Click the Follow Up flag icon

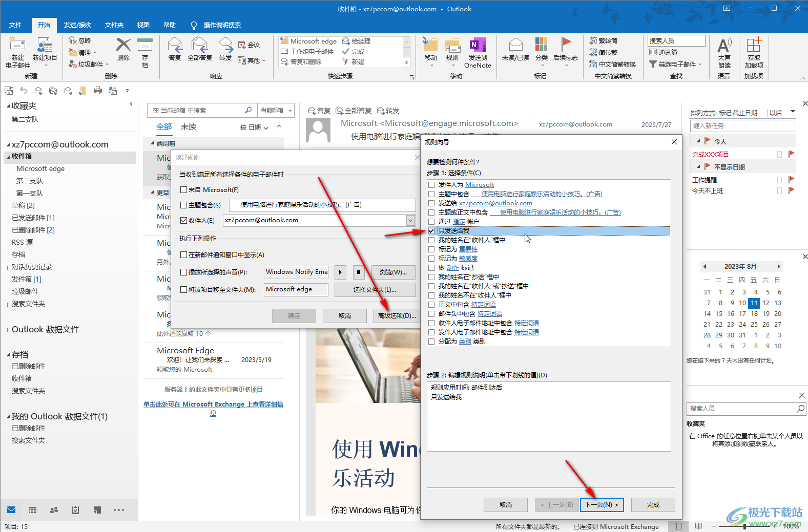pos(566,45)
